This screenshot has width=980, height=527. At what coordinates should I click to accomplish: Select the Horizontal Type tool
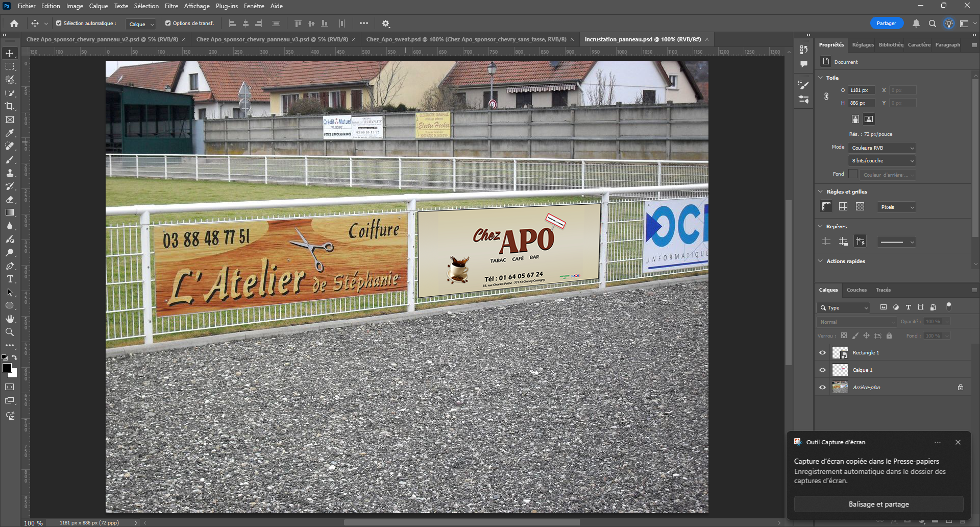pyautogui.click(x=10, y=279)
